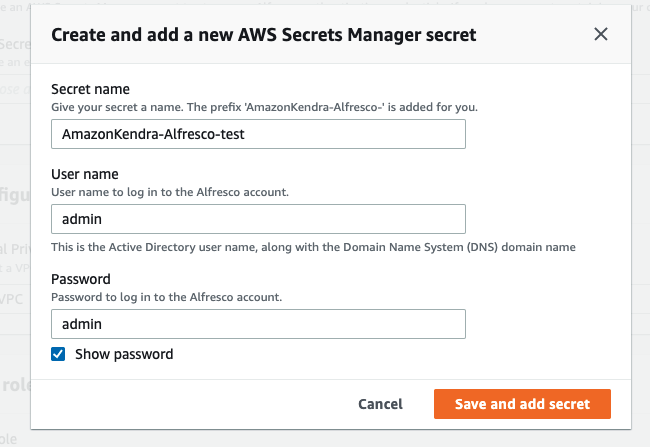Viewport: 650px width, 447px height.
Task: Click the 'Password to log in' description
Action: 166,296
